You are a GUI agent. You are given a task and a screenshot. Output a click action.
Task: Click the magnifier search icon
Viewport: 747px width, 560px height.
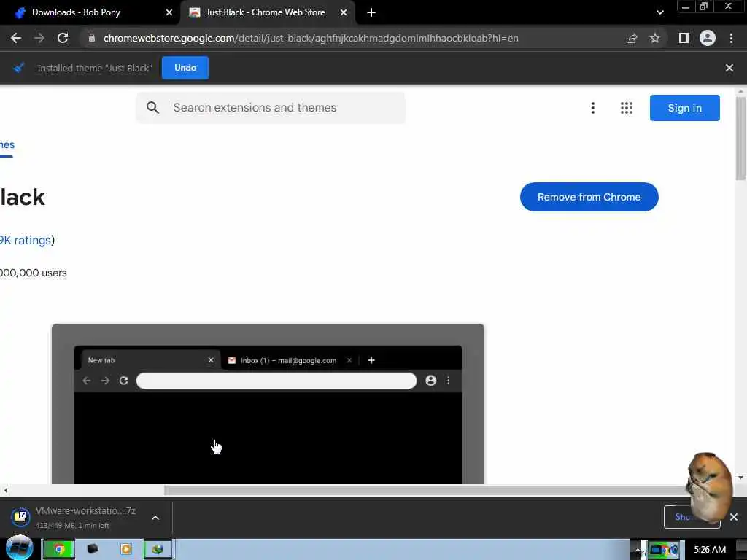pos(152,108)
